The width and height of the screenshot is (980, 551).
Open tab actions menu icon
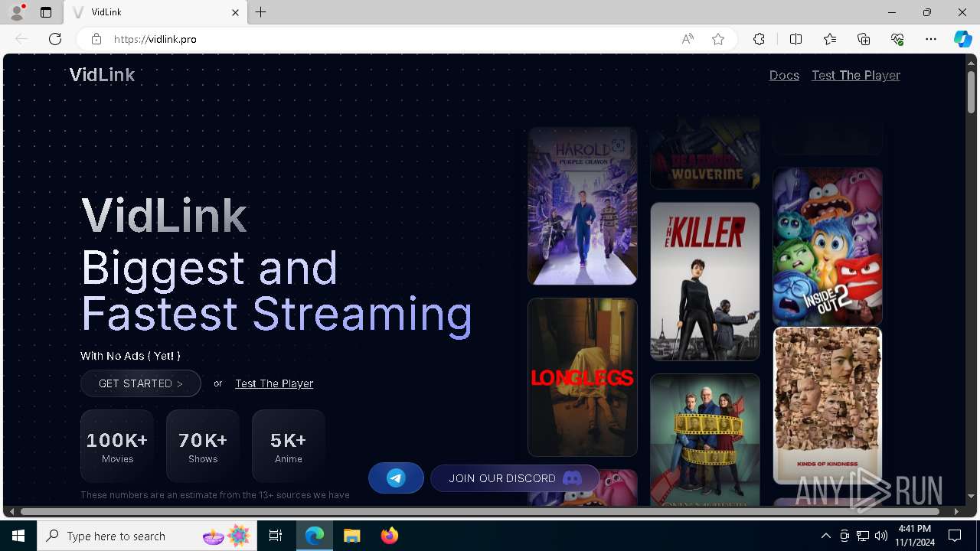pyautogui.click(x=46, y=12)
